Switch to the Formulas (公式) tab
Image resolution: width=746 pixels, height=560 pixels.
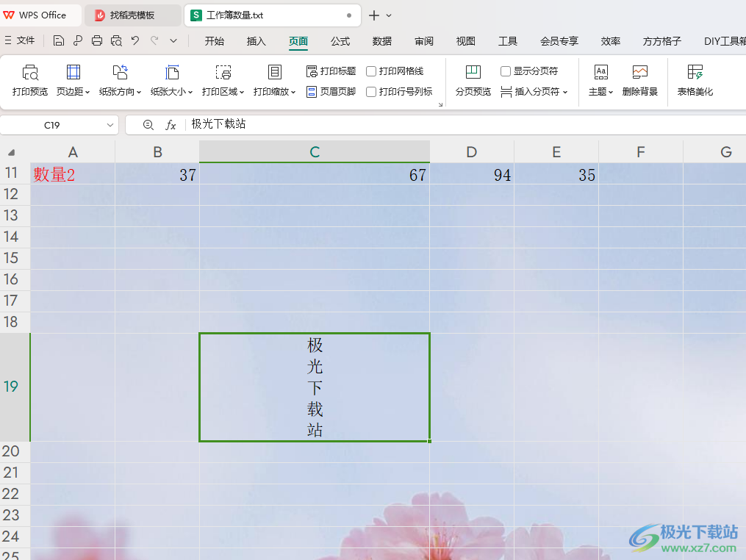[340, 41]
